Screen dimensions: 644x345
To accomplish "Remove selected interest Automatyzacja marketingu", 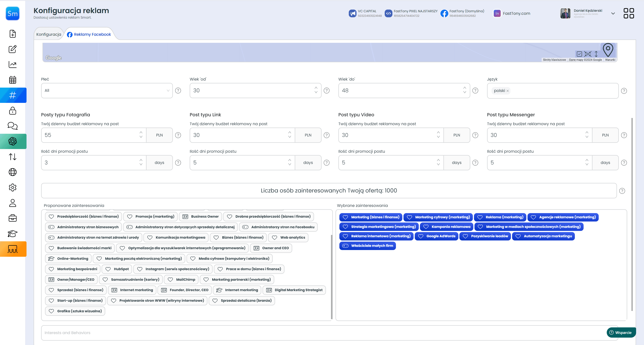I will [543, 236].
